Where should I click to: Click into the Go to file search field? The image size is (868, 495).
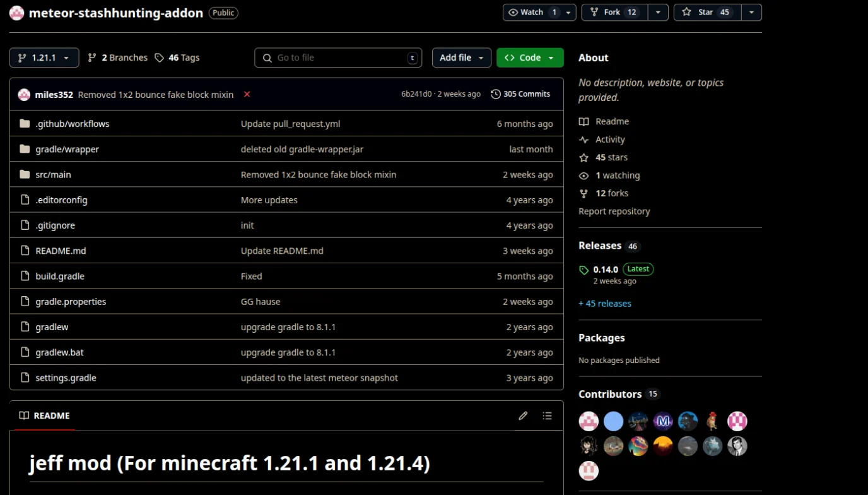(x=338, y=57)
